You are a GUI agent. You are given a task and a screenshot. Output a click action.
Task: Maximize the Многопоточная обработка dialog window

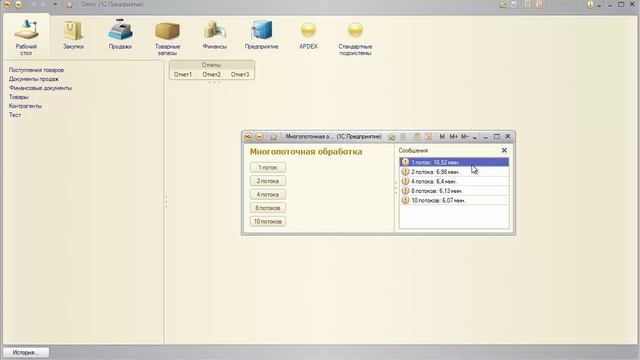tap(497, 137)
